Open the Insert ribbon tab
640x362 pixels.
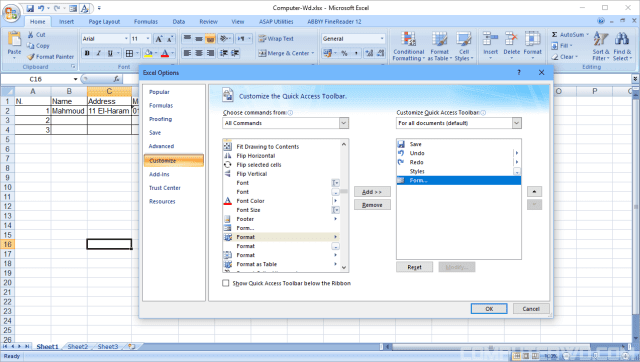point(66,22)
